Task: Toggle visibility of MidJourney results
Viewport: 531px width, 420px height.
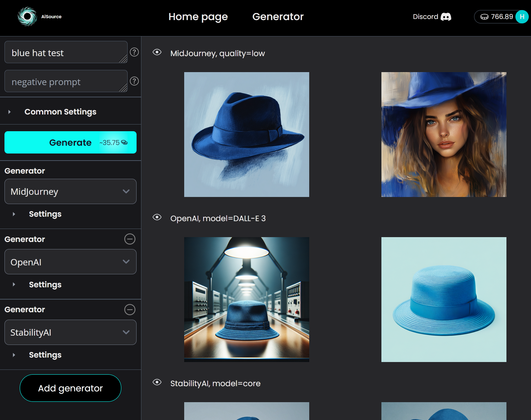Action: pyautogui.click(x=157, y=52)
